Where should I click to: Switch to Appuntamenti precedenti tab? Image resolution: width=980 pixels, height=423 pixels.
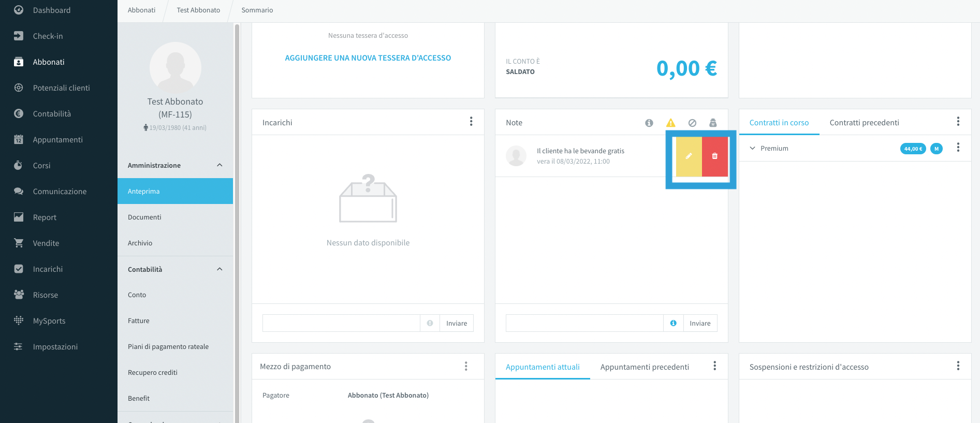pos(645,367)
